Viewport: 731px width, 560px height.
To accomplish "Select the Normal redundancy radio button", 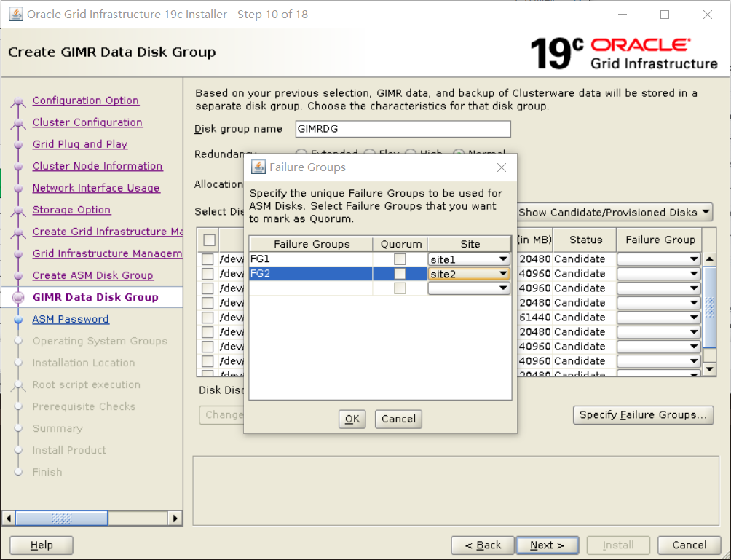I will click(459, 153).
